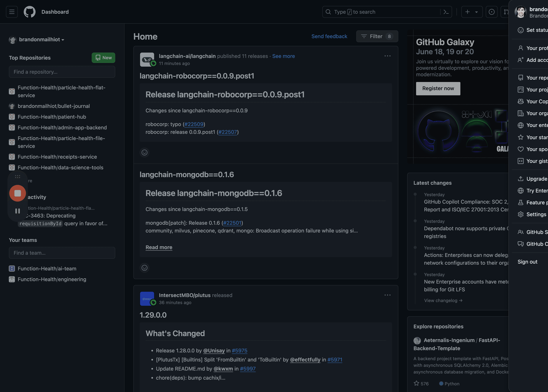Click the Your sponsors heart icon

point(520,149)
